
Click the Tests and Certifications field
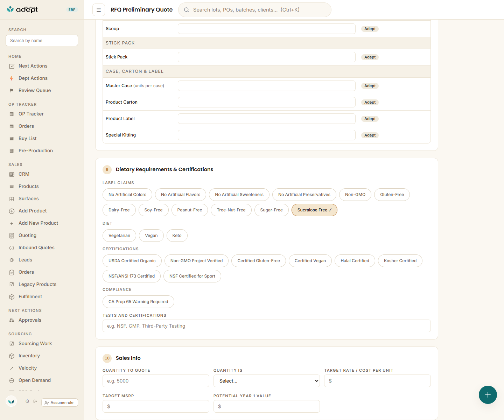(267, 326)
